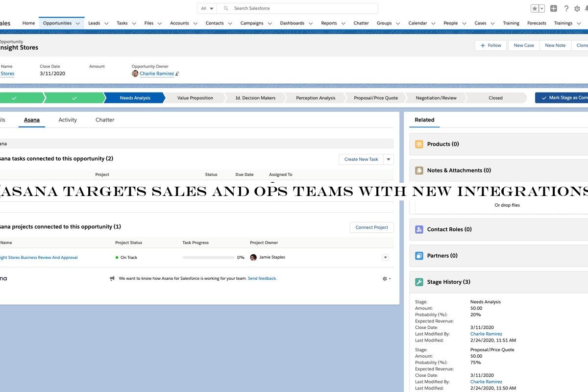Select the Id. Decision Makers stage

255,98
